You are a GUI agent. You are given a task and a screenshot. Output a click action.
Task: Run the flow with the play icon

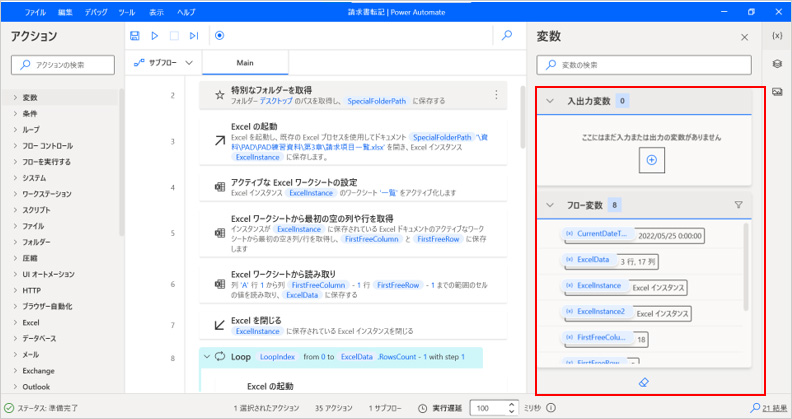[155, 36]
